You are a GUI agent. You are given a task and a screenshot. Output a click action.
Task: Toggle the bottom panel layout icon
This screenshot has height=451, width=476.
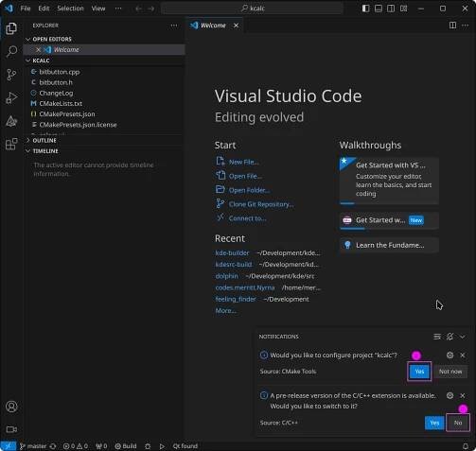379,9
